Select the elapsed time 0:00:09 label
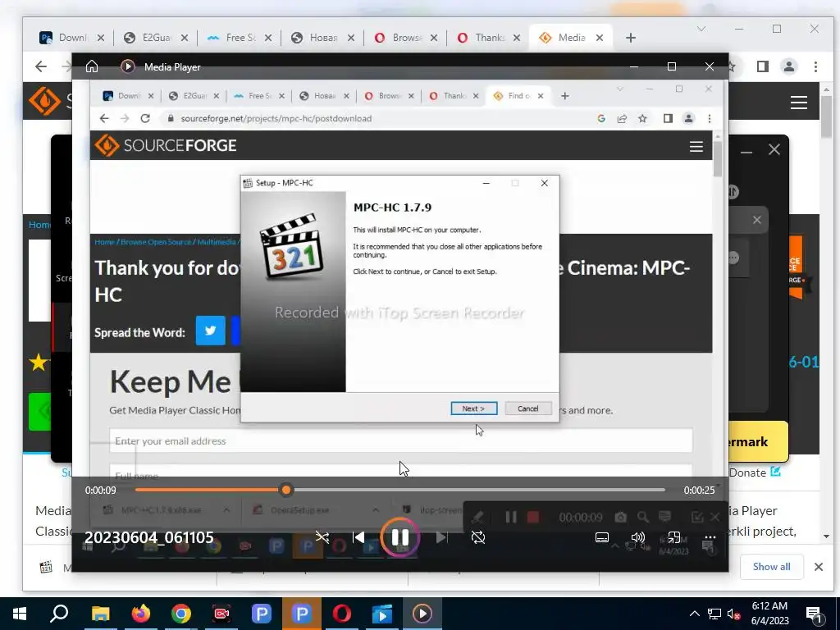Image resolution: width=840 pixels, height=630 pixels. point(100,491)
